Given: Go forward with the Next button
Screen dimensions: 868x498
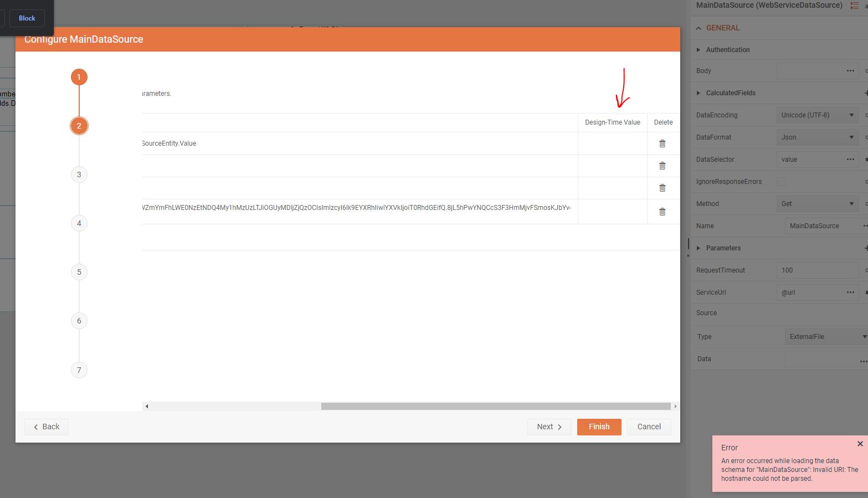Looking at the screenshot, I should pos(549,427).
